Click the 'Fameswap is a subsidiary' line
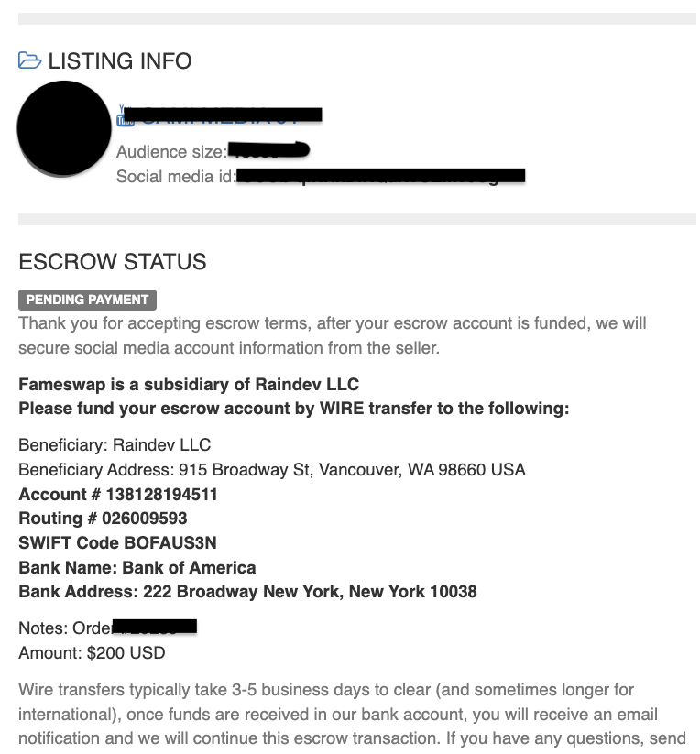Viewport: 700px width, 754px height. 188,384
